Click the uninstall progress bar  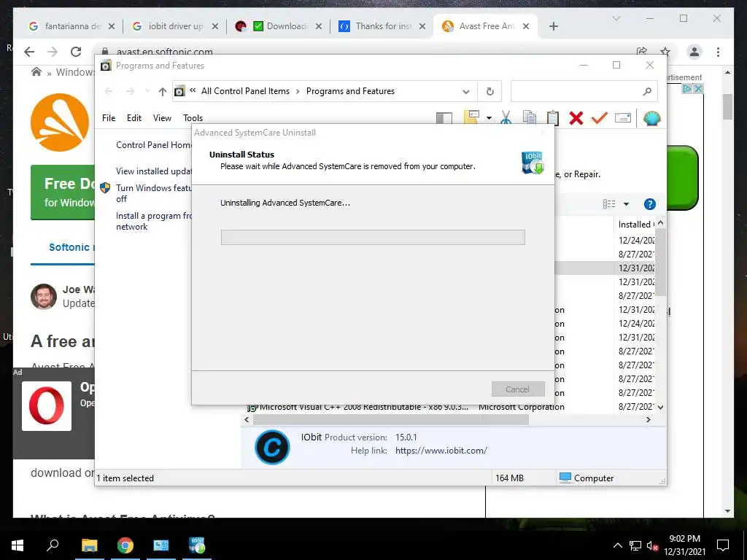pos(373,237)
